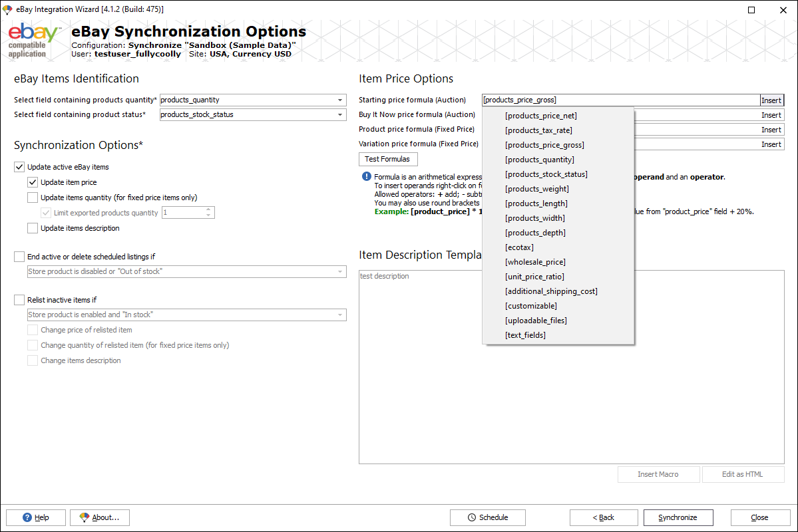Image resolution: width=798 pixels, height=532 pixels.
Task: Select [ecotax] from popup menu
Action: [x=558, y=247]
